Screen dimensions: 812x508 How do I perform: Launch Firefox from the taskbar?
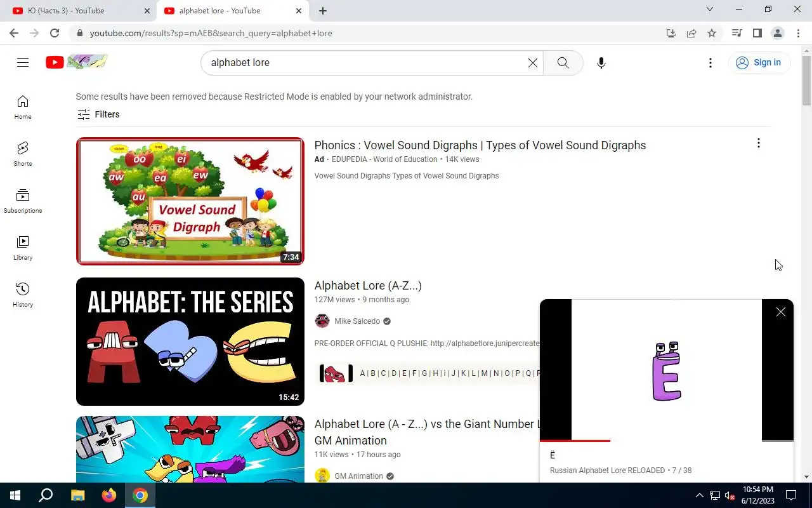109,495
